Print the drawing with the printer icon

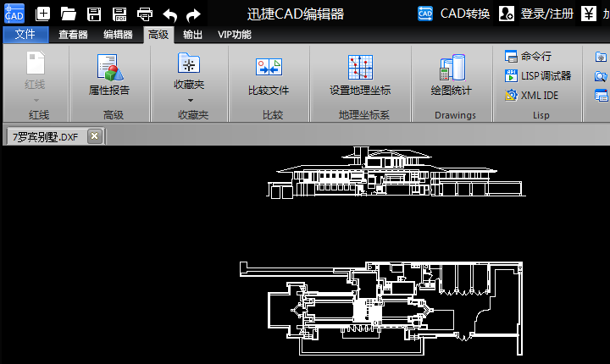[145, 14]
